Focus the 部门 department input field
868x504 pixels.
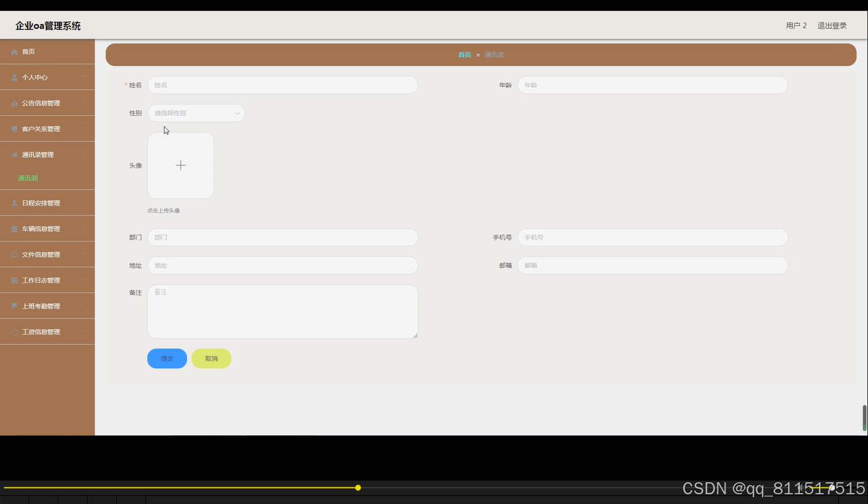click(283, 238)
